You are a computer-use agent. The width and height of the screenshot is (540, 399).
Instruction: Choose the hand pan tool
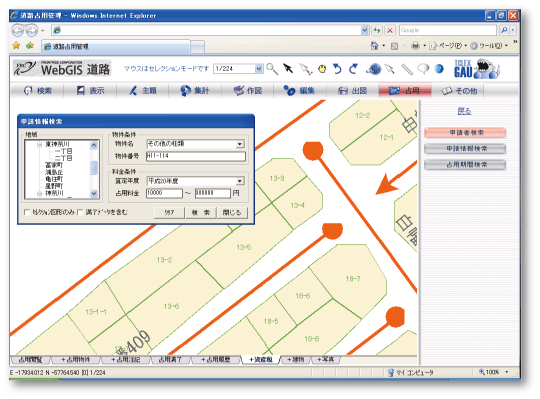coord(322,69)
